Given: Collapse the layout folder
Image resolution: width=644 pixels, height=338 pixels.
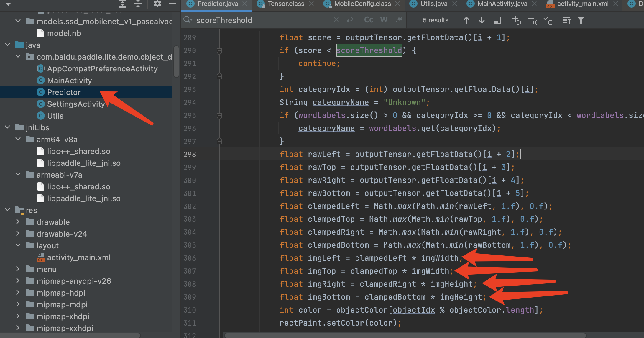Looking at the screenshot, I should tap(18, 245).
